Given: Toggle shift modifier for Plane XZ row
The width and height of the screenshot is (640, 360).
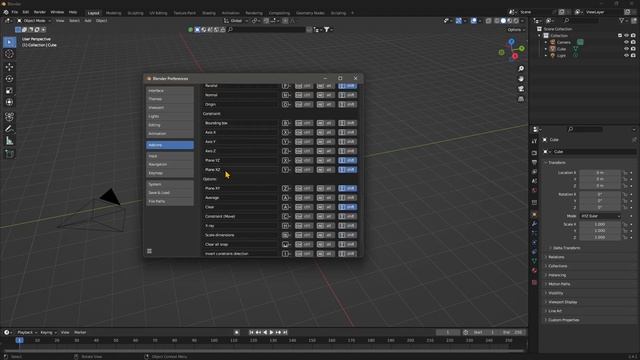Looking at the screenshot, I should pyautogui.click(x=347, y=170).
